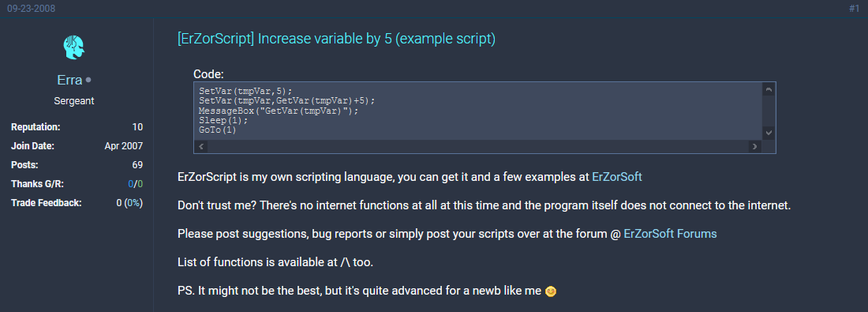868x312 pixels.
Task: Click the posts count 69
Action: click(137, 164)
